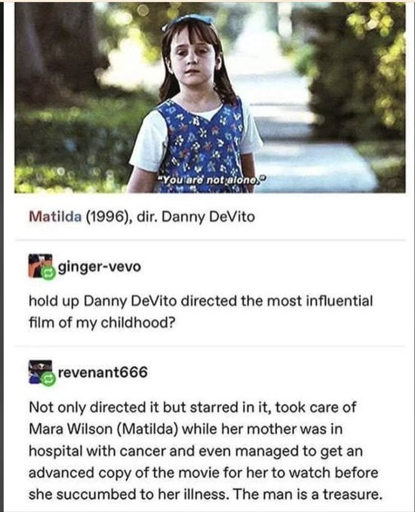Click the green reblog badge on revenant666's avatar
415x512 pixels.
(49, 379)
